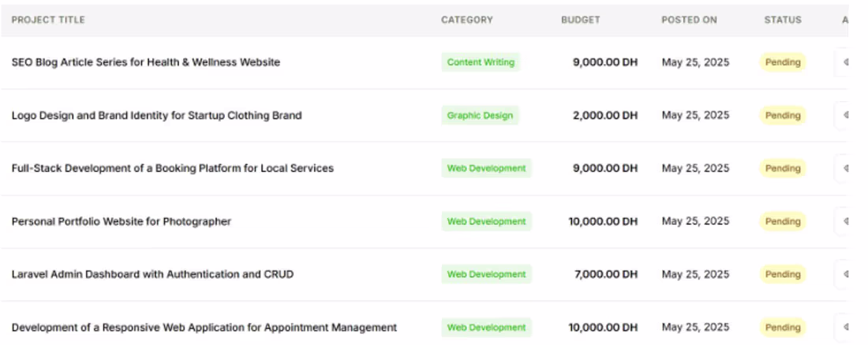This screenshot has height=345, width=868.
Task: Click posted date of Logo Design row
Action: click(695, 115)
